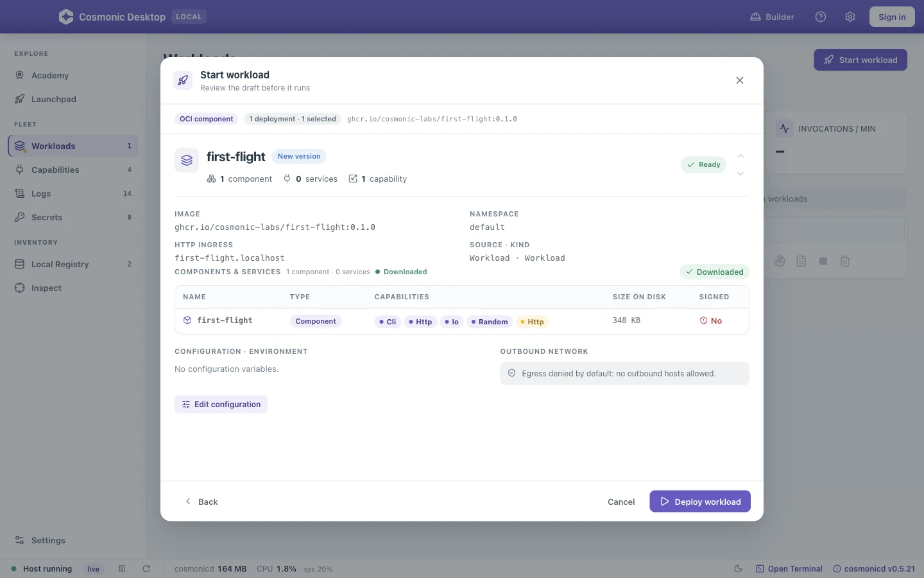
Task: Open Secrets in the sidebar
Action: point(73,217)
